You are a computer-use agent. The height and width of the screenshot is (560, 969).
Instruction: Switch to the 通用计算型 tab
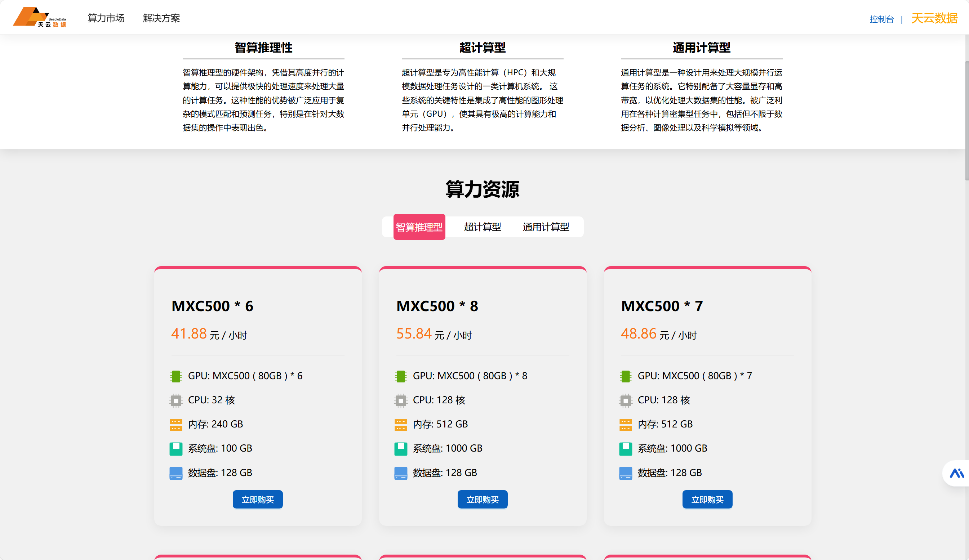tap(546, 227)
